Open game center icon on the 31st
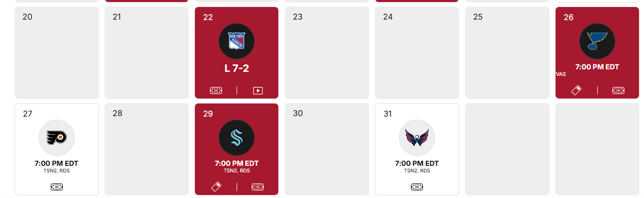Image resolution: width=644 pixels, height=198 pixels. tap(417, 187)
